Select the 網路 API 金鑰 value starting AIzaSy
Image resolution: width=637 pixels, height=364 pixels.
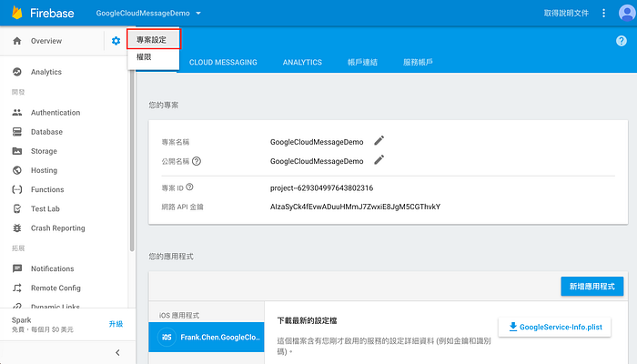click(x=355, y=207)
